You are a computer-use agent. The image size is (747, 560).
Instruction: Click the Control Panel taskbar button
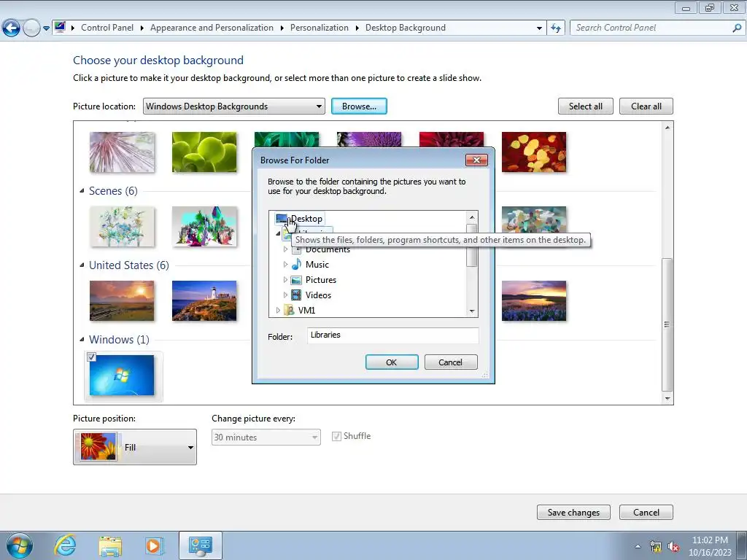click(x=201, y=545)
